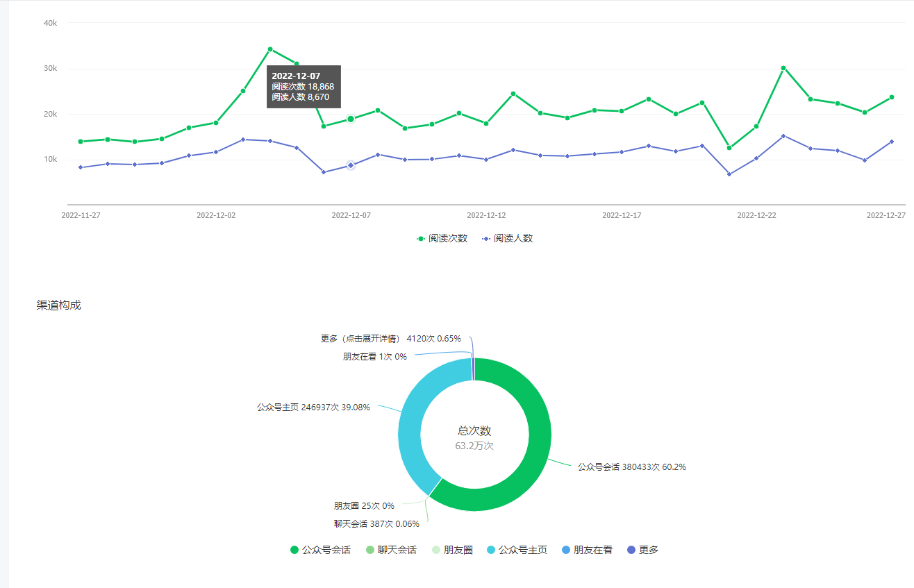This screenshot has height=588, width=914.
Task: Toggle the 更多 pie legend entry
Action: 642,550
